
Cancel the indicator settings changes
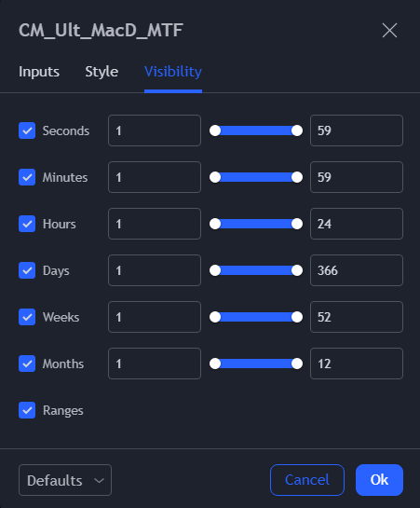[x=307, y=480]
